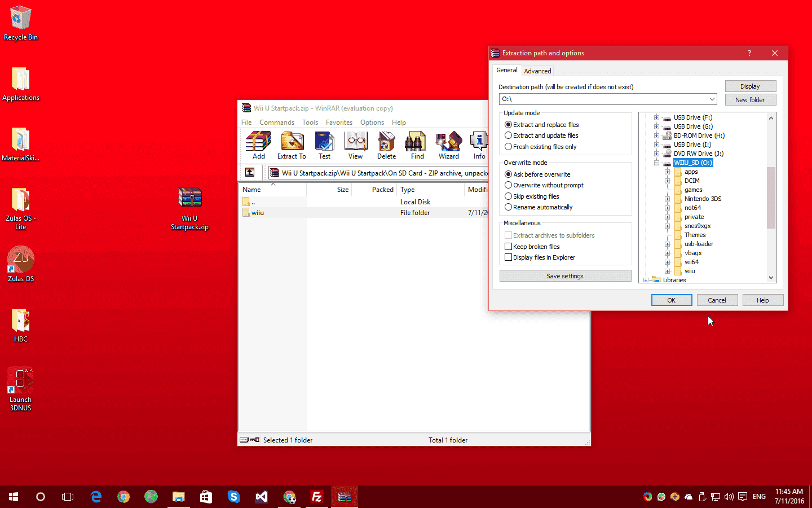Open the Tools menu in WinRAR
This screenshot has width=812, height=508.
(x=310, y=122)
